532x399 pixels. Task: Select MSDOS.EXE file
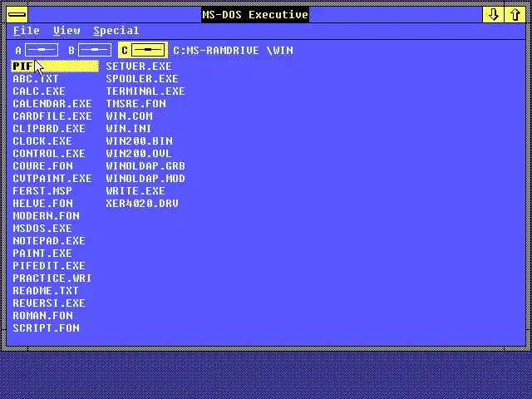42,229
